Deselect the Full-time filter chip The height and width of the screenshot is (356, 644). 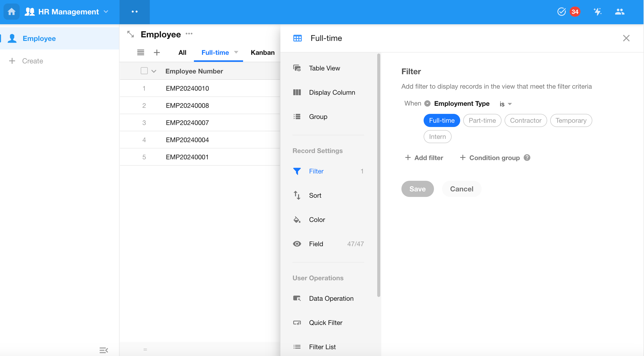[x=442, y=120]
